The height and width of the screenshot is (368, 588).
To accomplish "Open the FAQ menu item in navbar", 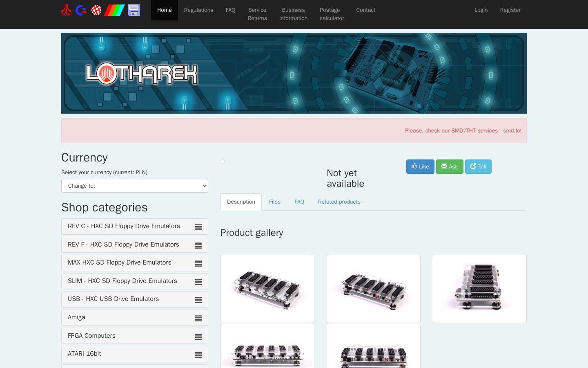I will (231, 10).
